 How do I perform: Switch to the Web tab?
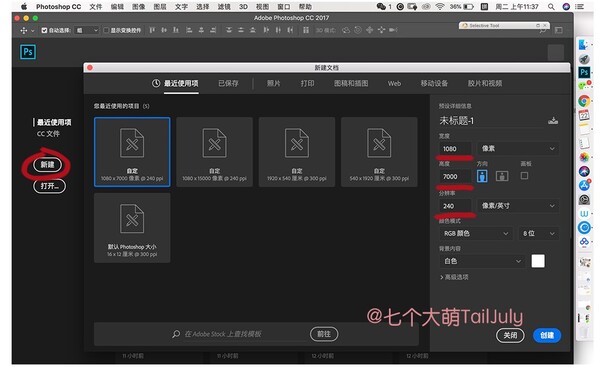coord(394,83)
